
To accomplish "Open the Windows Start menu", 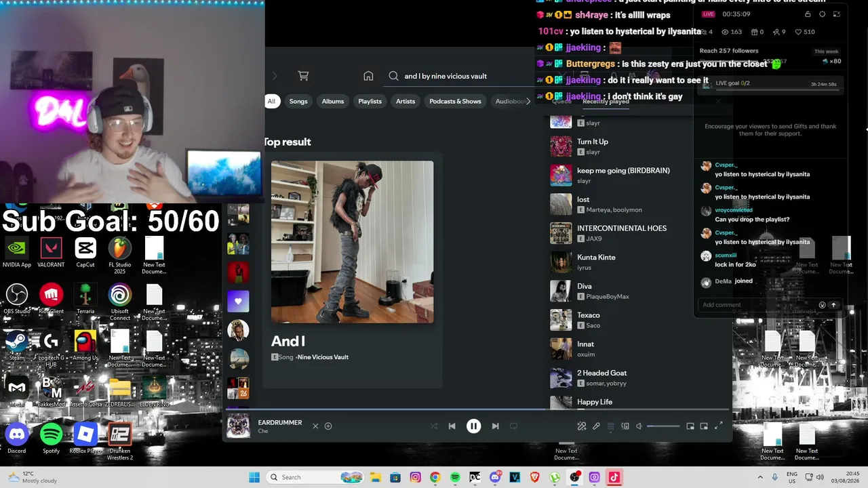I will pyautogui.click(x=254, y=477).
